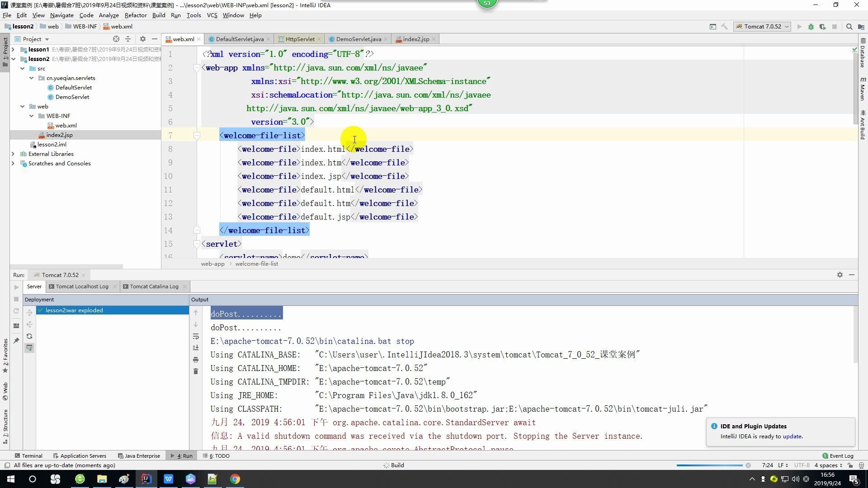Click Scroll from Source target icon
This screenshot has width=868, height=488.
pyautogui.click(x=116, y=39)
